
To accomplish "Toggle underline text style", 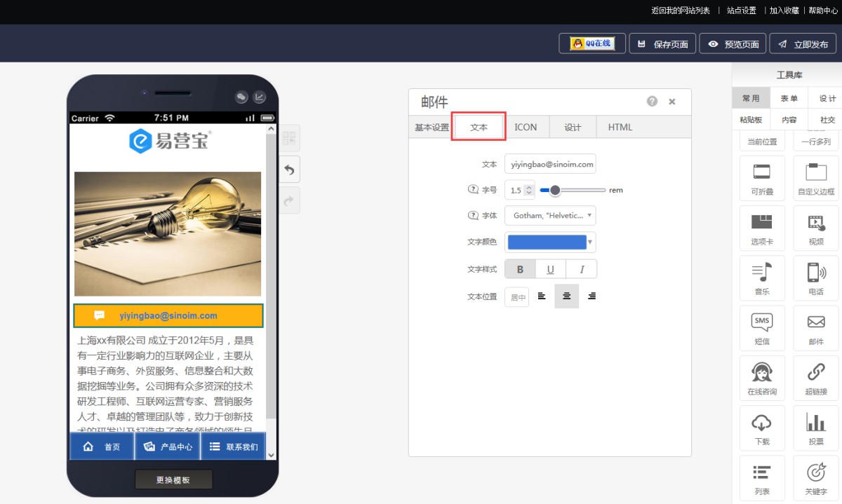I will click(x=551, y=269).
